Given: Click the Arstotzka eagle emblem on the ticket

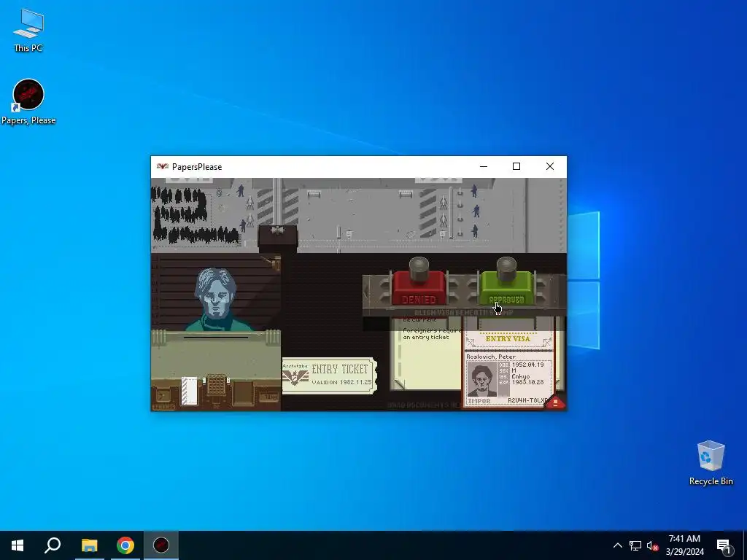Looking at the screenshot, I should tap(295, 378).
